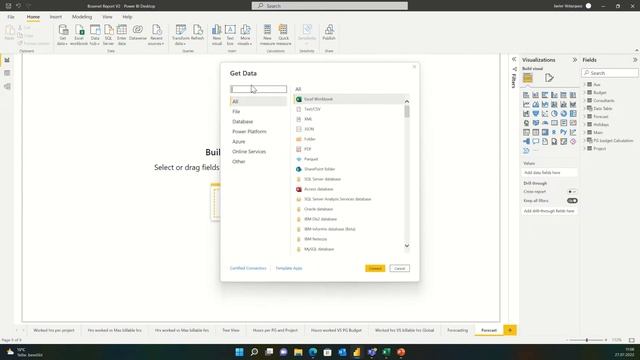Switch to Report view in left sidebar
Viewport: 640px width, 360px height.
point(7,60)
